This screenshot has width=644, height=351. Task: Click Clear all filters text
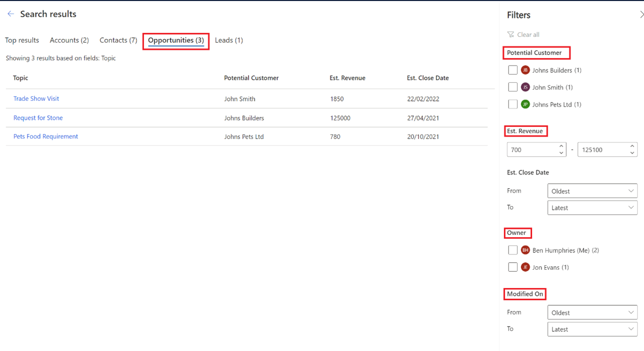click(528, 35)
